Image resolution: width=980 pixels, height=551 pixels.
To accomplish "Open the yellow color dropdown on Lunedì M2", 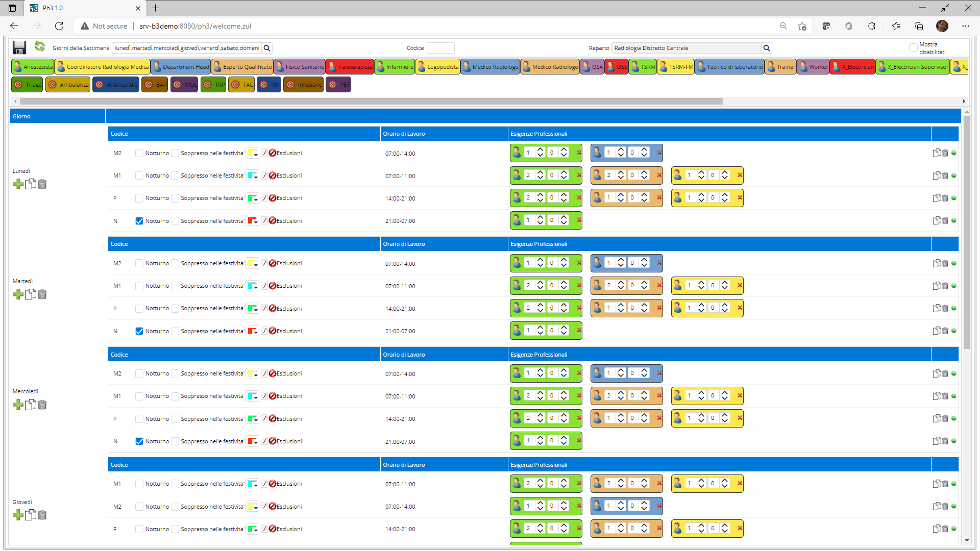I will click(253, 153).
